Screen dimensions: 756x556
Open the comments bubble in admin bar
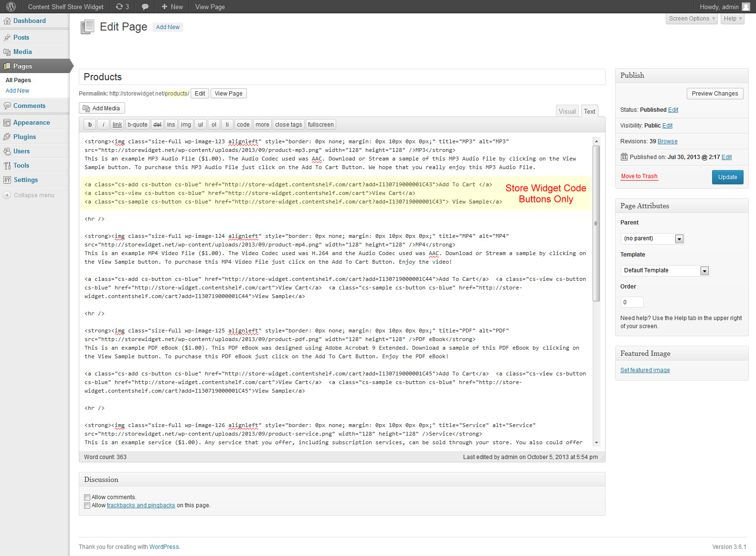[x=145, y=7]
